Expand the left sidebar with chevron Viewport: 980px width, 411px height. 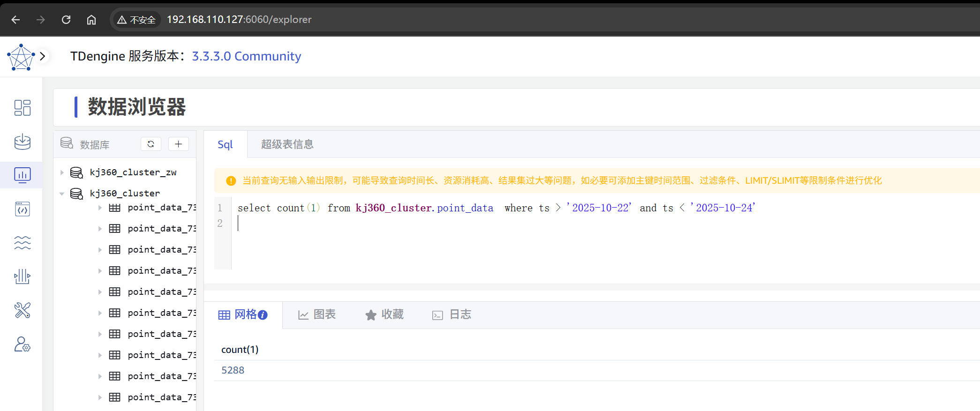(43, 56)
